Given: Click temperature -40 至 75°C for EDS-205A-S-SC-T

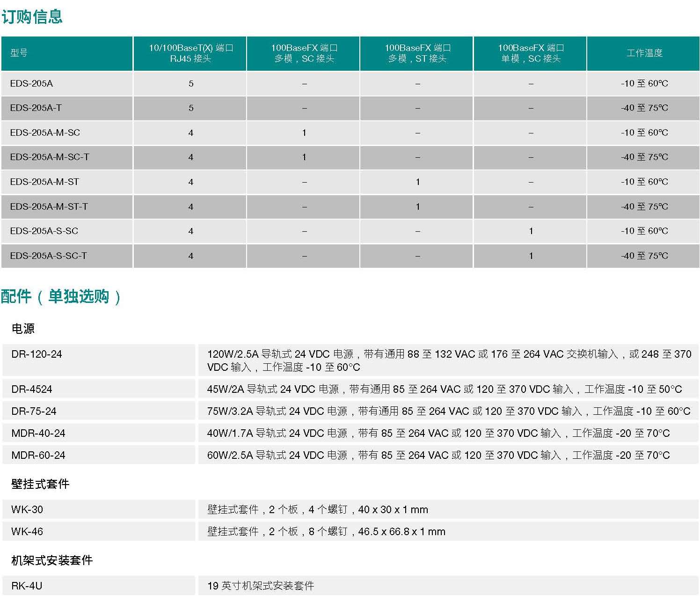Looking at the screenshot, I should (x=644, y=256).
